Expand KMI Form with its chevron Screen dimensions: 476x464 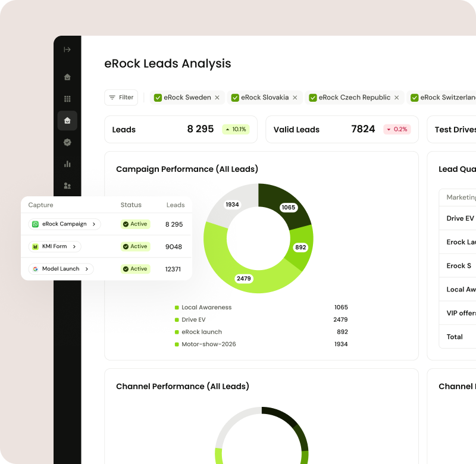[x=74, y=247]
